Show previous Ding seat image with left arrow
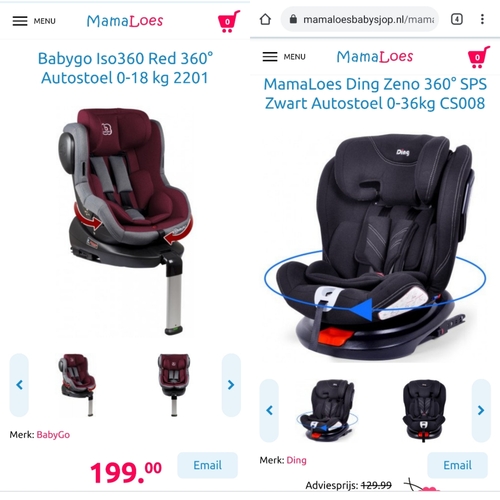 click(269, 410)
